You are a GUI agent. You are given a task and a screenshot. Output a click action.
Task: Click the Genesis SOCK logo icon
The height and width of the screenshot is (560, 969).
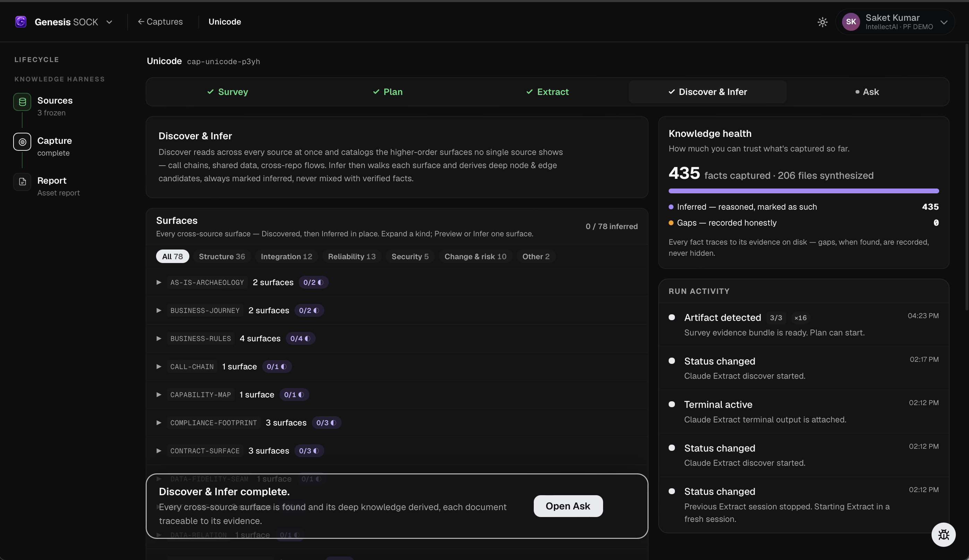(x=21, y=21)
